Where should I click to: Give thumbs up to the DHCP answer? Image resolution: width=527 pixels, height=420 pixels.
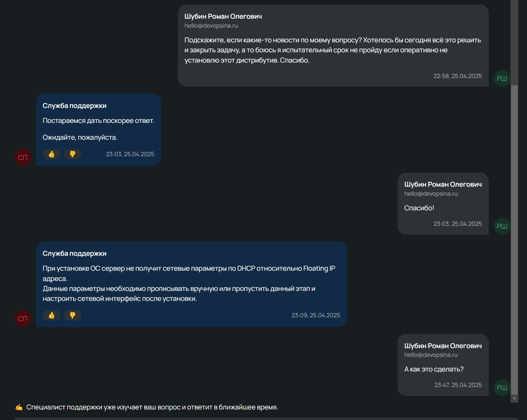pyautogui.click(x=52, y=315)
